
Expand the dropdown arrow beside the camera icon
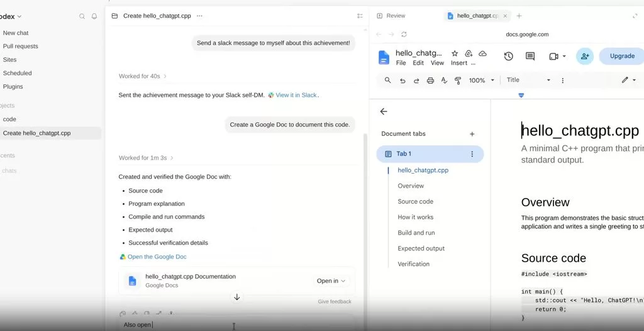pyautogui.click(x=564, y=57)
